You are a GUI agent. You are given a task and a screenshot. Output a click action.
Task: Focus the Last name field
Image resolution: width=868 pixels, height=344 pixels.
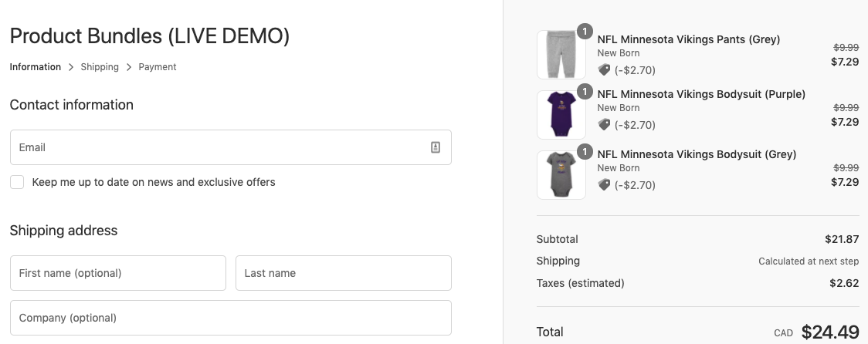(343, 273)
